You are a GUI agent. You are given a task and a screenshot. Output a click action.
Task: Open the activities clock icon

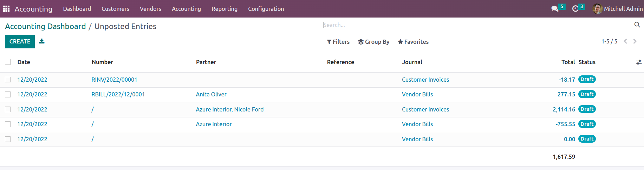[575, 9]
